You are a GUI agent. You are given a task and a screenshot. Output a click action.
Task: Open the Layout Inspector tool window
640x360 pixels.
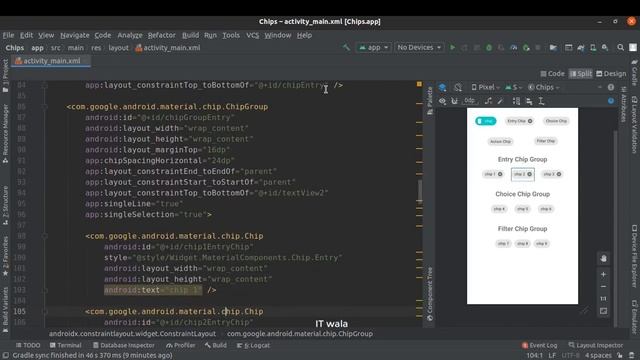click(596, 345)
